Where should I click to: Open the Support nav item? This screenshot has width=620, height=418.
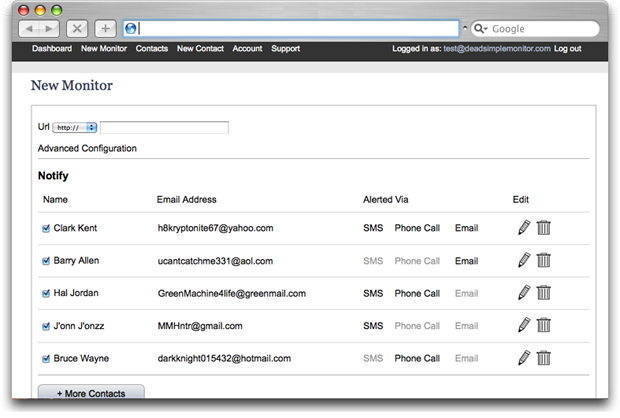[x=285, y=49]
